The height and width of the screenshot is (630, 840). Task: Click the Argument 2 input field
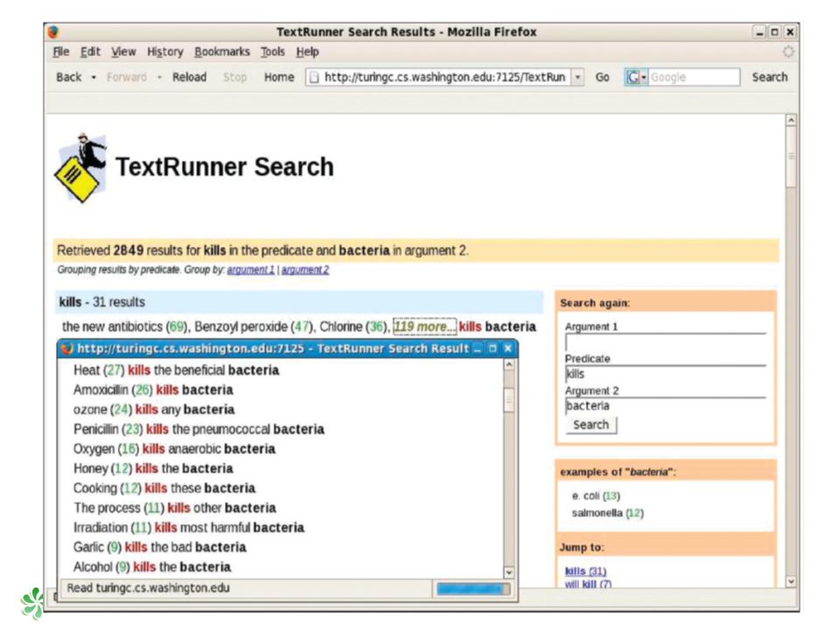pos(665,406)
